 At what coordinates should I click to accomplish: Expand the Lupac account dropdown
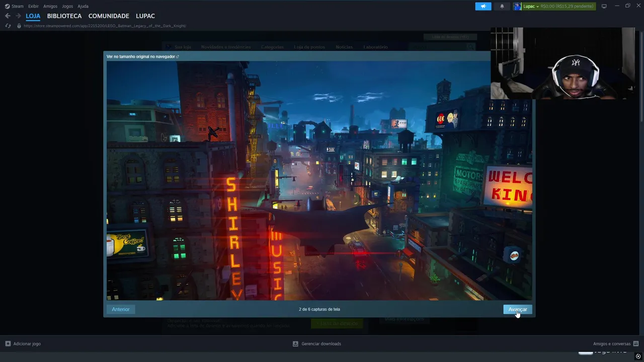click(x=537, y=6)
